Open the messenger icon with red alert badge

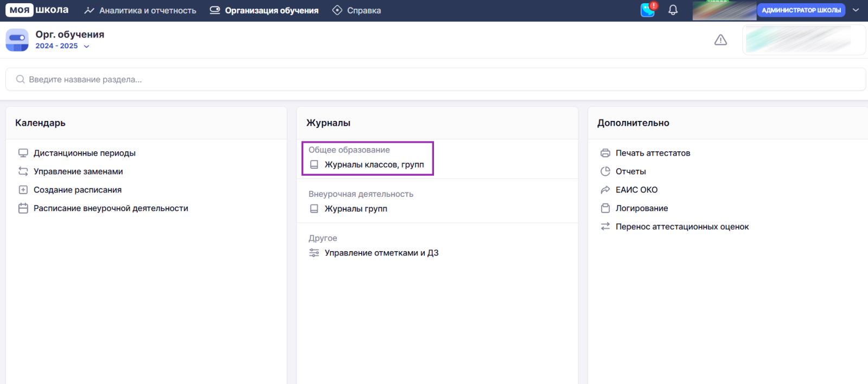648,10
